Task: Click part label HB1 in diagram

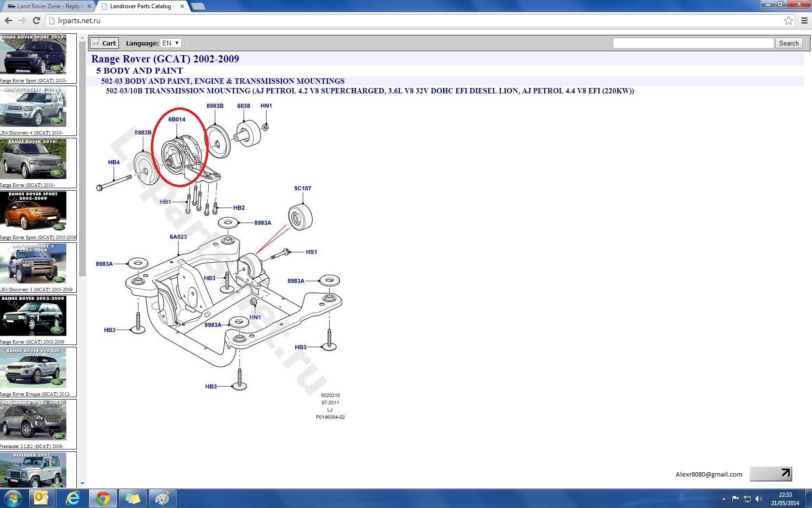Action: tap(165, 202)
